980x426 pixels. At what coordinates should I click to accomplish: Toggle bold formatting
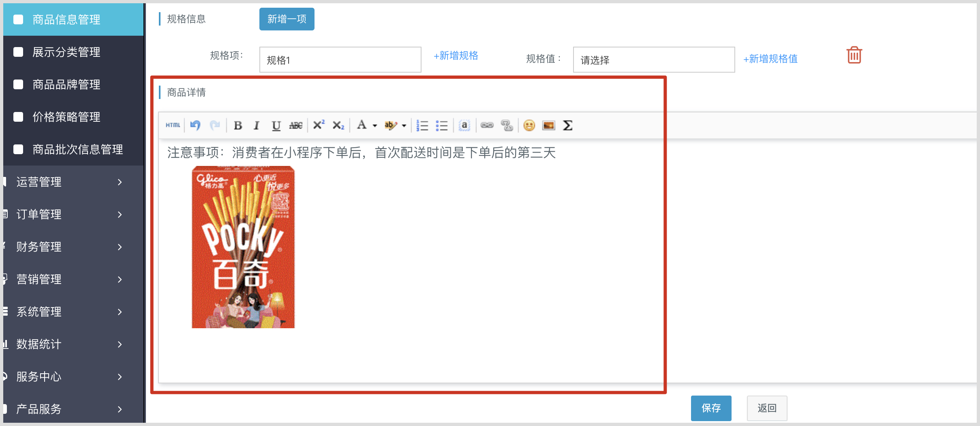[238, 125]
